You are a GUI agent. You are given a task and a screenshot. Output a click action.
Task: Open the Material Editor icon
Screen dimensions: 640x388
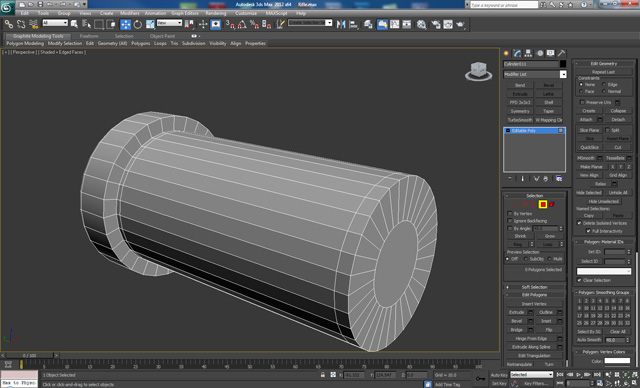coord(421,24)
